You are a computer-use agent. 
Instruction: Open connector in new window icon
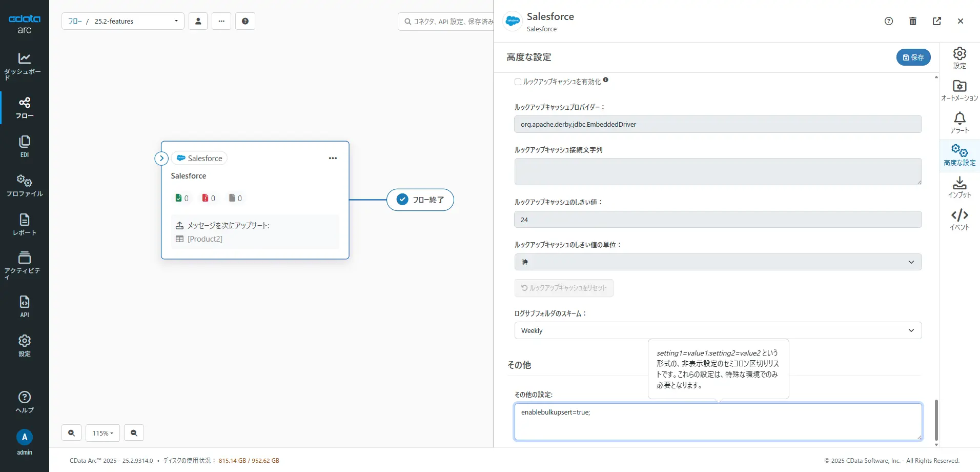point(936,21)
